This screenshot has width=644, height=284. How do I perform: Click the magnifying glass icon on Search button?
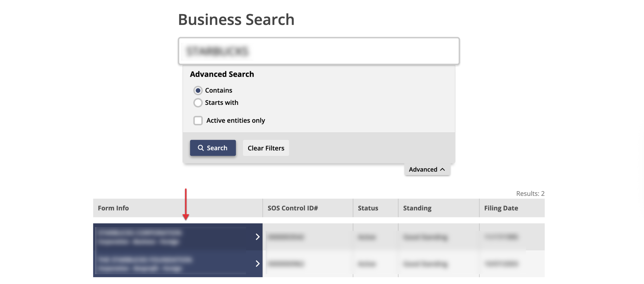[200, 148]
